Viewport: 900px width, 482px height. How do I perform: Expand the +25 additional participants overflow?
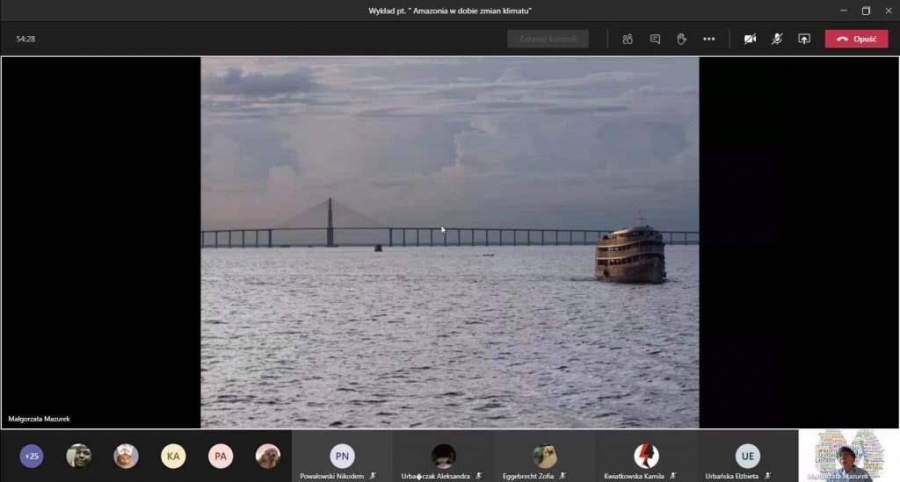click(x=31, y=456)
